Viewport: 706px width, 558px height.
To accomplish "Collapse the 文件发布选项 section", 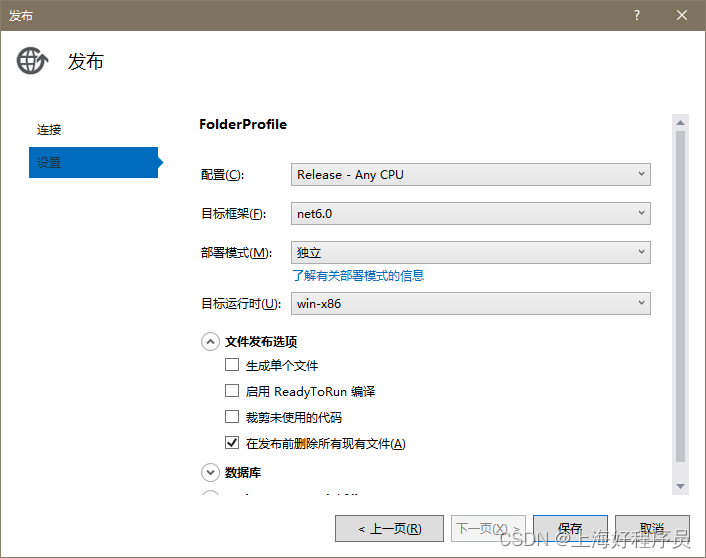I will pos(210,342).
